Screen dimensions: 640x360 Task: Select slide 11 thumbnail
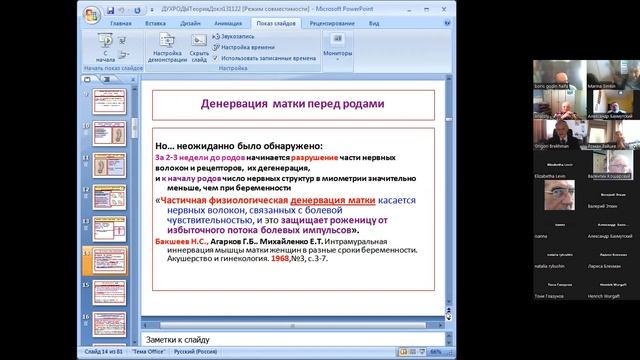109,165
